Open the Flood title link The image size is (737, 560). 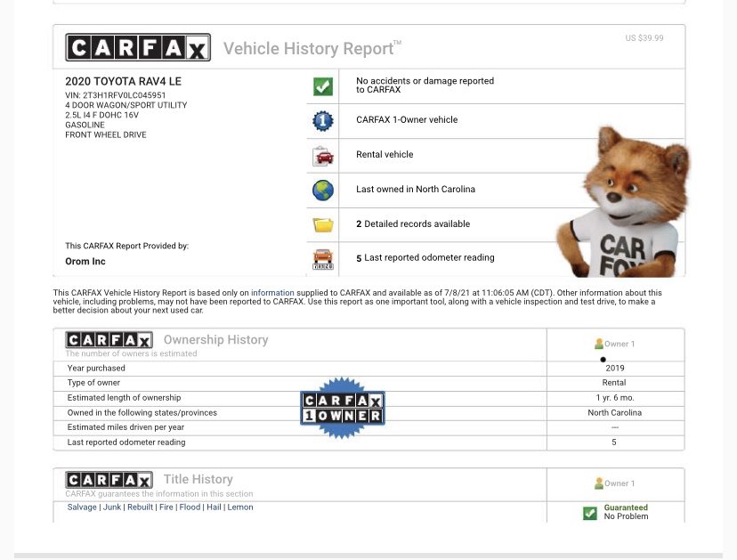[x=190, y=507]
